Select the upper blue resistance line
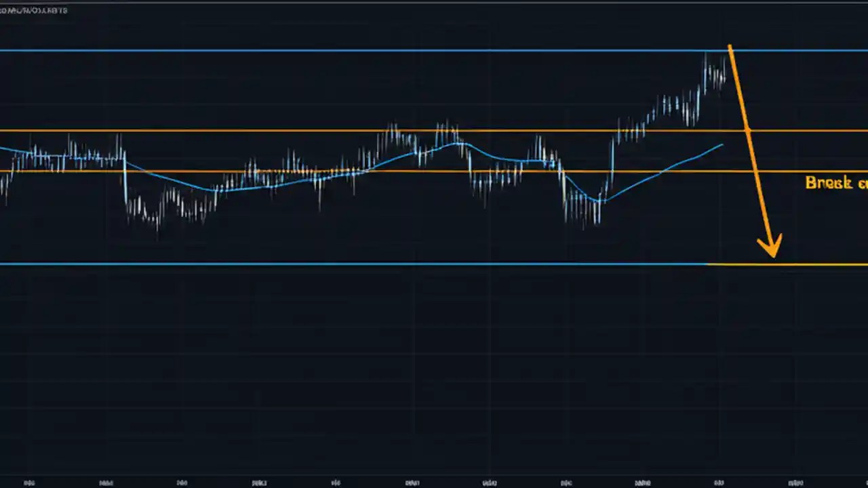The height and width of the screenshot is (488, 868). (339, 49)
